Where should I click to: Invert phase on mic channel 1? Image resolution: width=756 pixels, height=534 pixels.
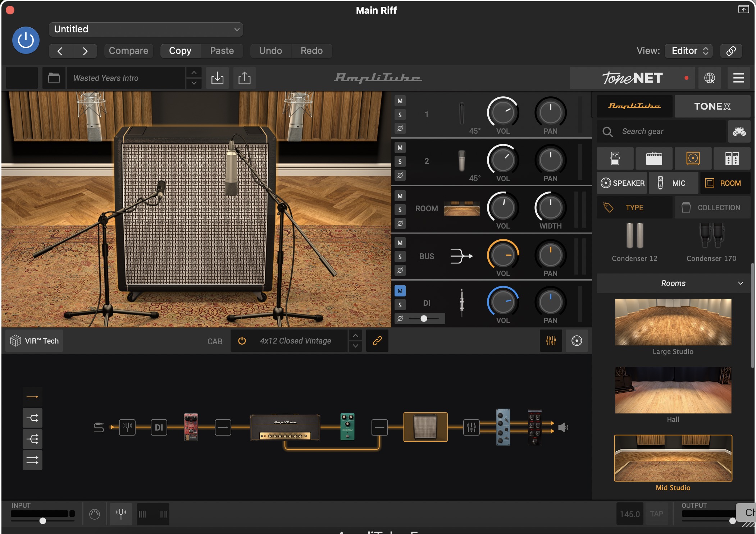point(400,128)
